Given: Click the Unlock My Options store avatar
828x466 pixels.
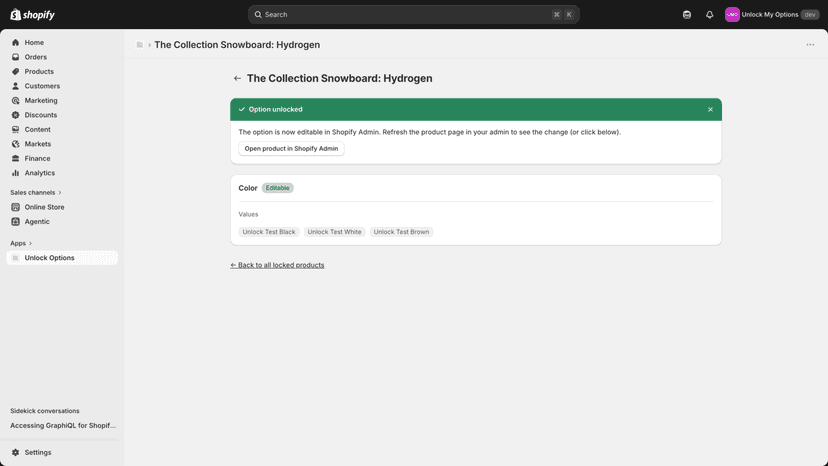Looking at the screenshot, I should point(732,15).
